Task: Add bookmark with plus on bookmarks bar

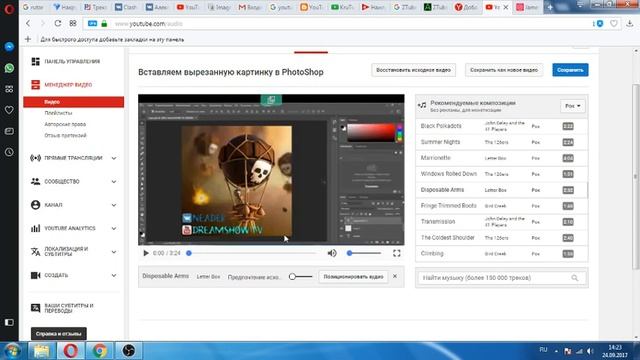Action: (x=28, y=39)
